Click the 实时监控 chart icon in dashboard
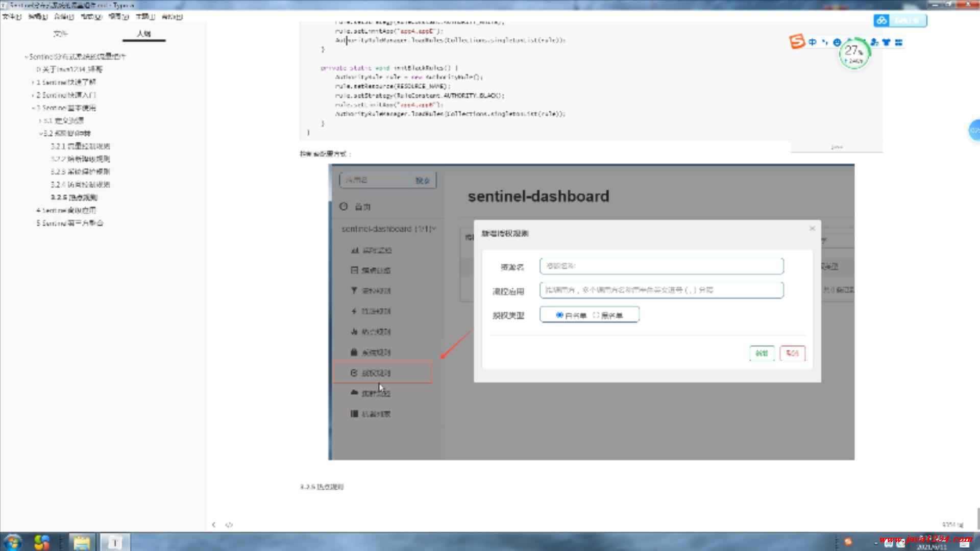 click(355, 250)
